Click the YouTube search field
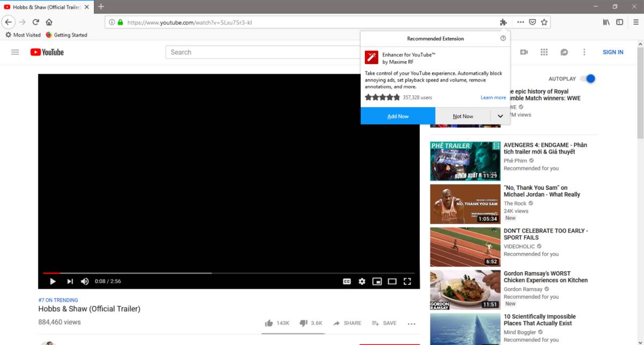The height and width of the screenshot is (345, 644). tap(263, 52)
